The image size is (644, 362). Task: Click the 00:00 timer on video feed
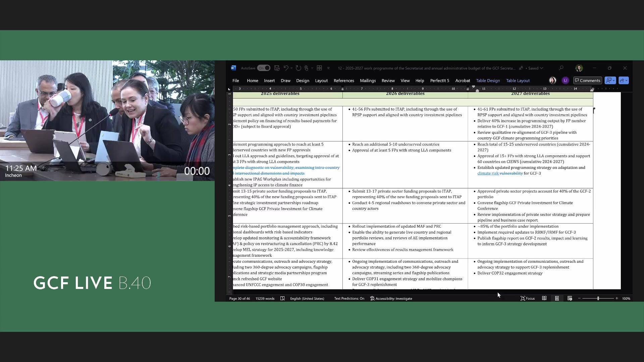tap(197, 171)
